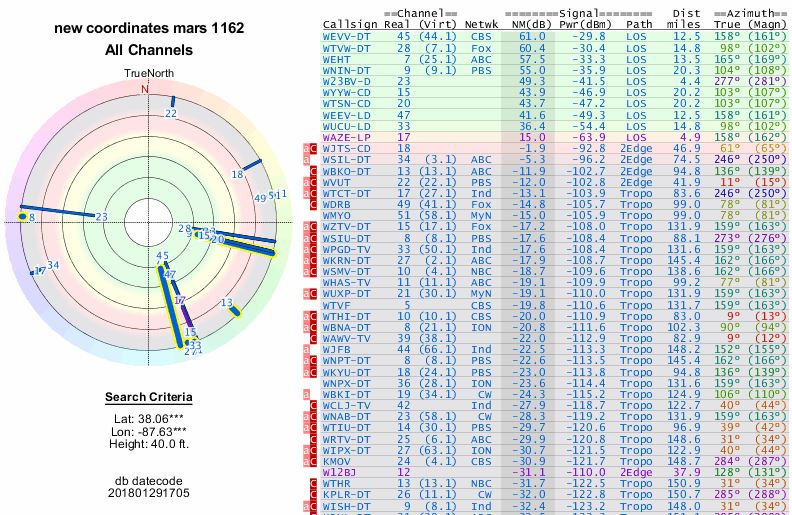Select channel 18 marker on the radar plot
Screen dimensions: 792x515
tap(237, 174)
